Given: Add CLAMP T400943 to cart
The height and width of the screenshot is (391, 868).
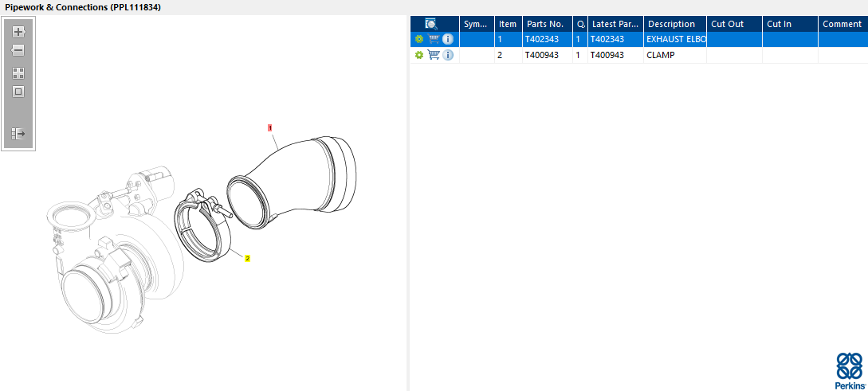Looking at the screenshot, I should coord(434,55).
